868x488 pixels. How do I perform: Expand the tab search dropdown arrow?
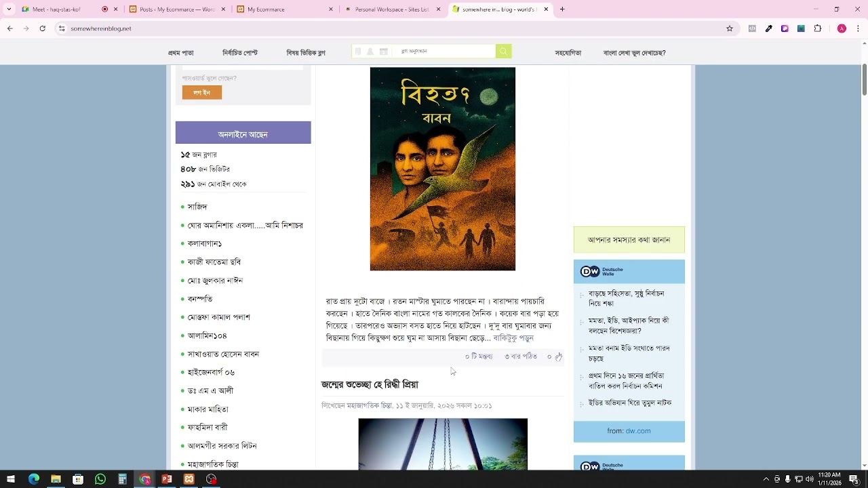(x=9, y=9)
